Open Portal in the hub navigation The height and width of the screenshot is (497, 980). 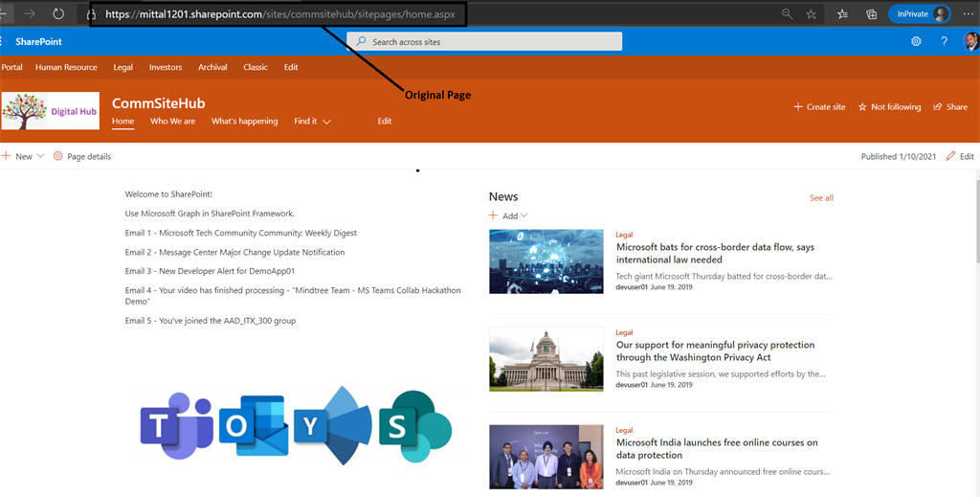(11, 67)
